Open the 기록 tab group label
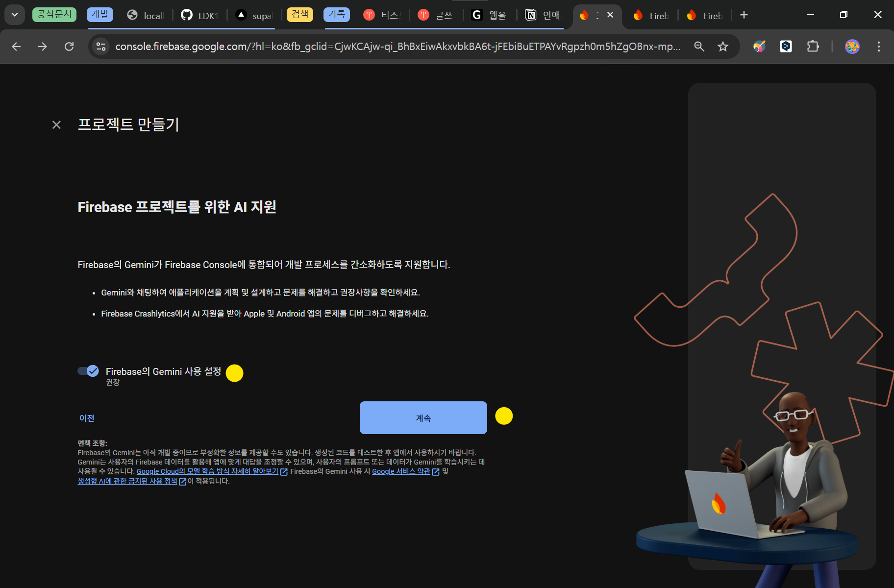 [337, 14]
